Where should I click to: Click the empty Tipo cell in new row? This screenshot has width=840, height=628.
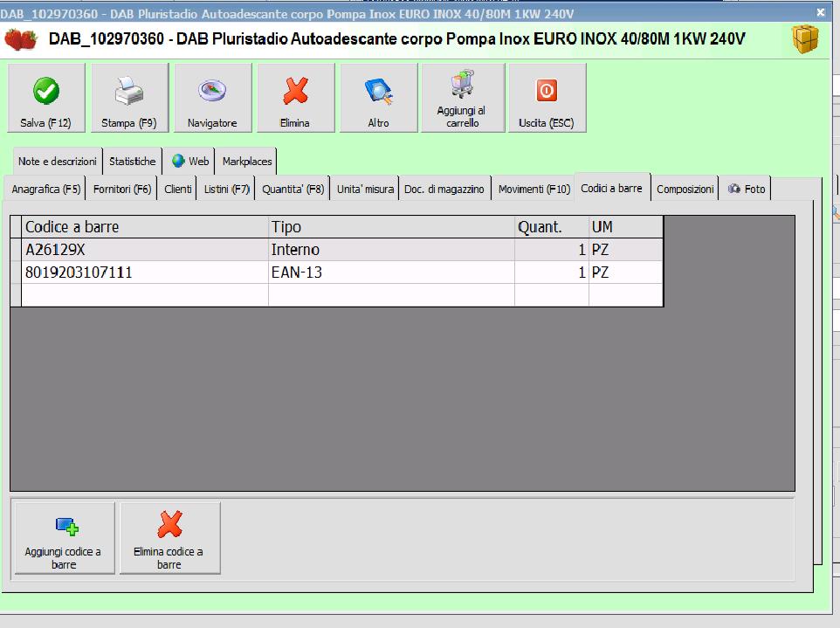point(391,294)
